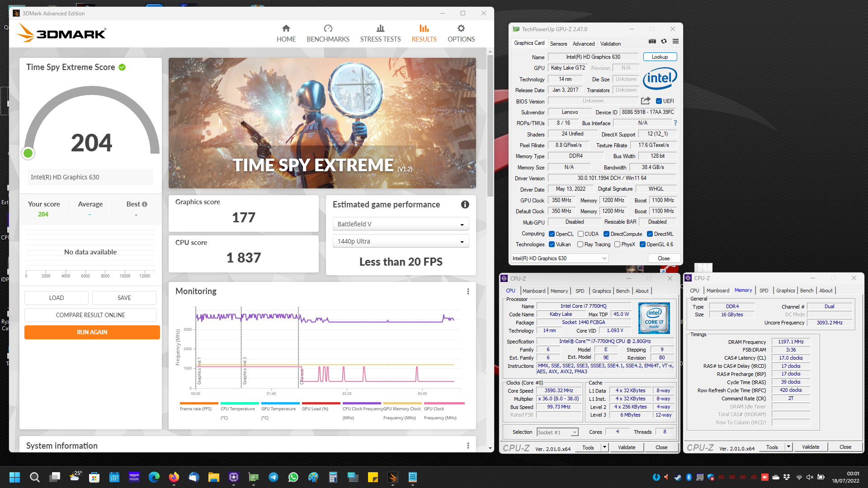This screenshot has height=488, width=868.
Task: Click Frame rate (FPS) orange legend swatch
Action: click(x=199, y=403)
